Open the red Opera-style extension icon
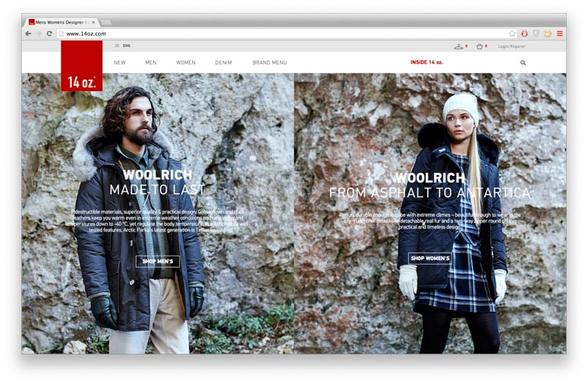The width and height of the screenshot is (588, 384). click(524, 33)
